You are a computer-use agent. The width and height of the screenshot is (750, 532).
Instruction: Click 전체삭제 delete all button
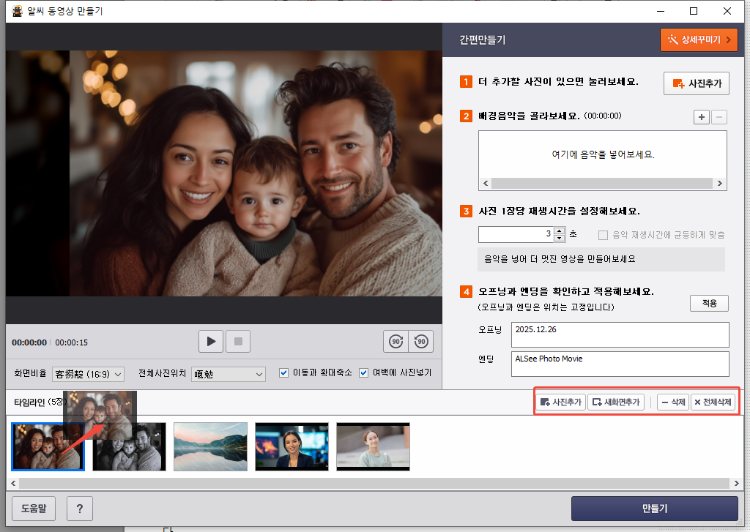(713, 402)
